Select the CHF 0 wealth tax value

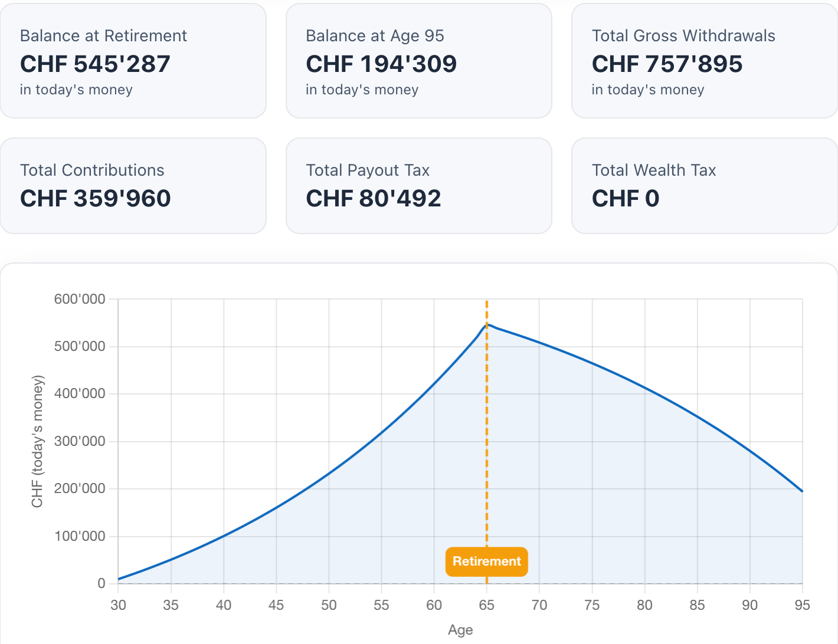(626, 198)
